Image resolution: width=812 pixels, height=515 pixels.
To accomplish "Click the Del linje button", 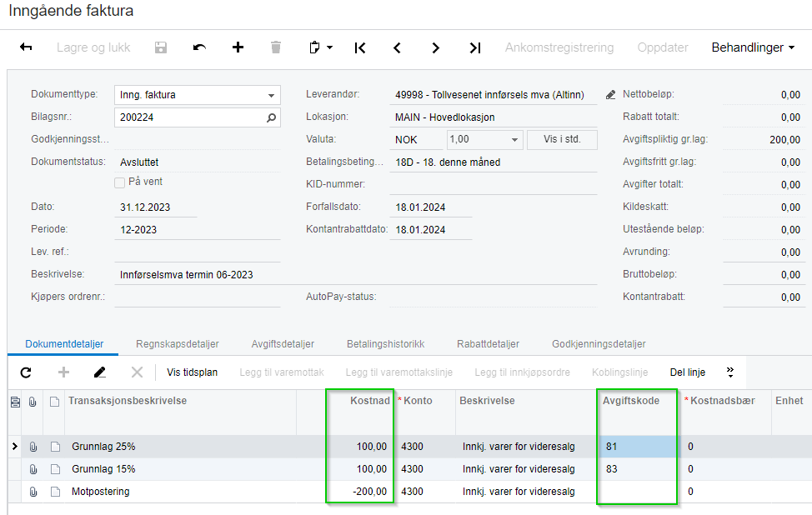I will [x=688, y=372].
